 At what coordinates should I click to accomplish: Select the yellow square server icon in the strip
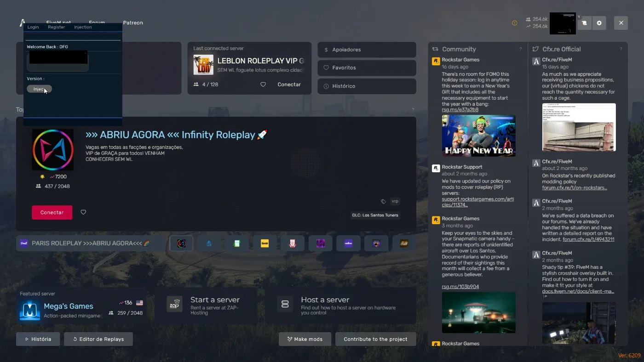264,243
